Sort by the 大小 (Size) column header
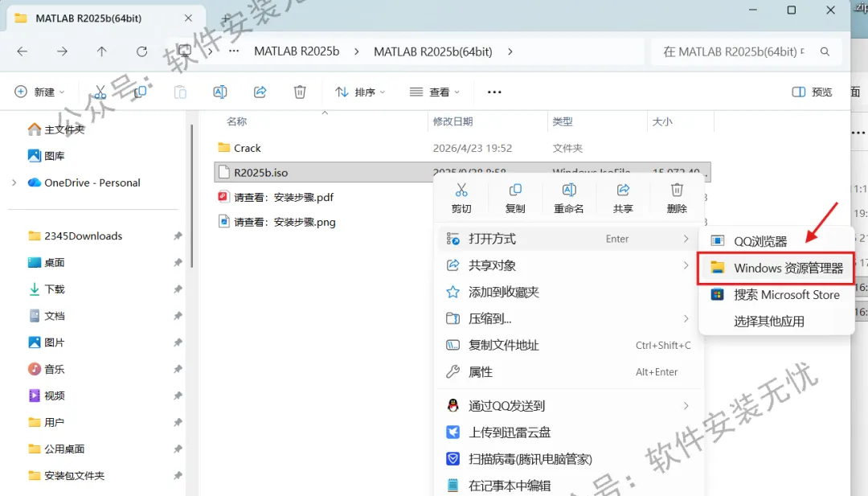 click(x=662, y=121)
